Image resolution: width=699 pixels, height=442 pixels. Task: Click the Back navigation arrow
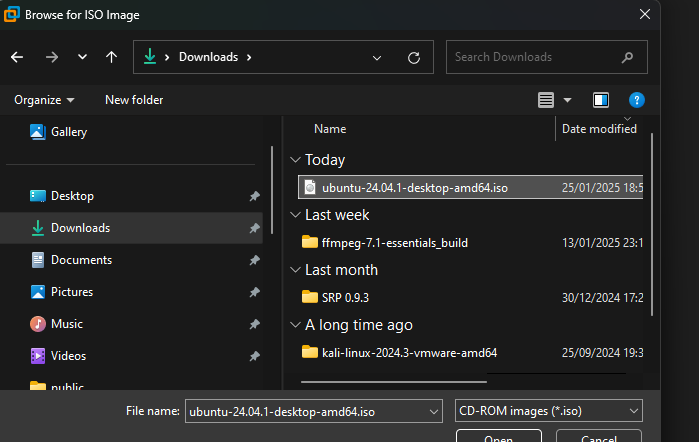pyautogui.click(x=17, y=57)
